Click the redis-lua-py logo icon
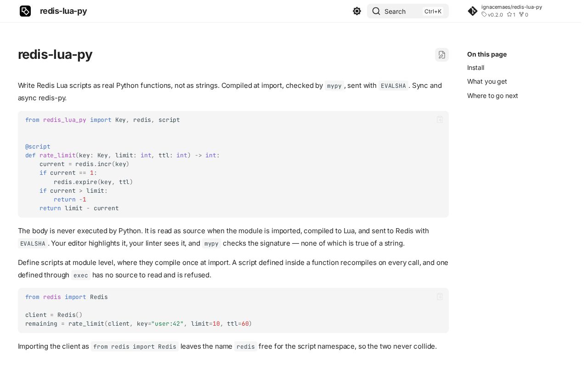This screenshot has width=588, height=368. coord(25,11)
